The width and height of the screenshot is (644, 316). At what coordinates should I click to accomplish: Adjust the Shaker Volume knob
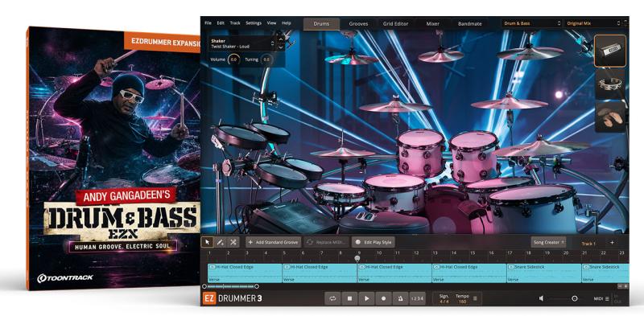(233, 60)
